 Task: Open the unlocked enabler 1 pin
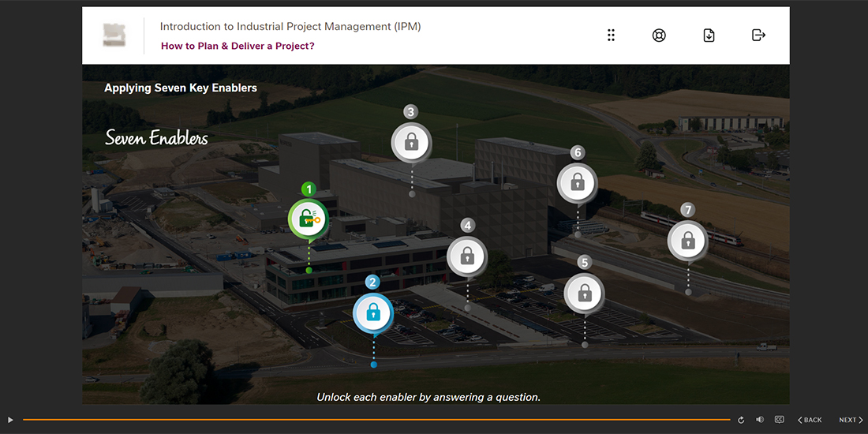coord(309,220)
